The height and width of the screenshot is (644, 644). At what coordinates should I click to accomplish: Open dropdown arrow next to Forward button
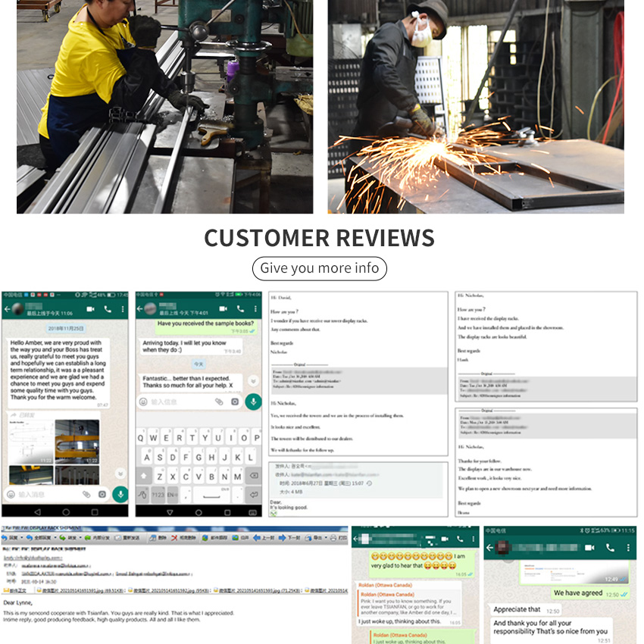pyautogui.click(x=80, y=538)
